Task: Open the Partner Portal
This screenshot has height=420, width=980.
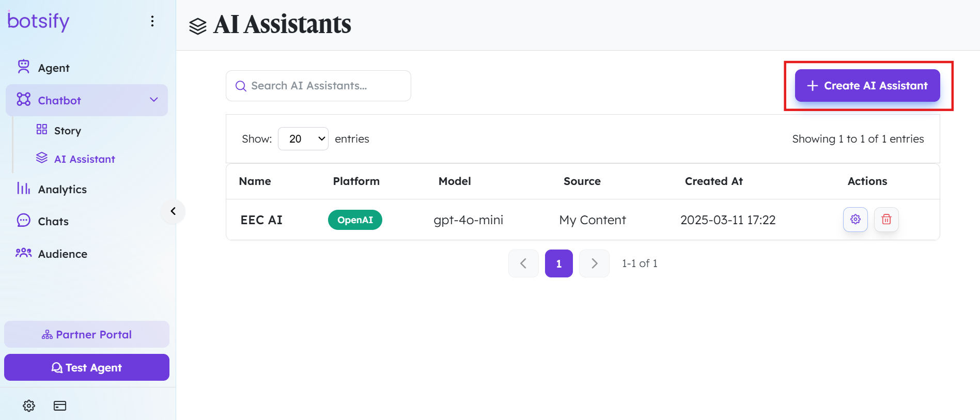Action: (87, 334)
